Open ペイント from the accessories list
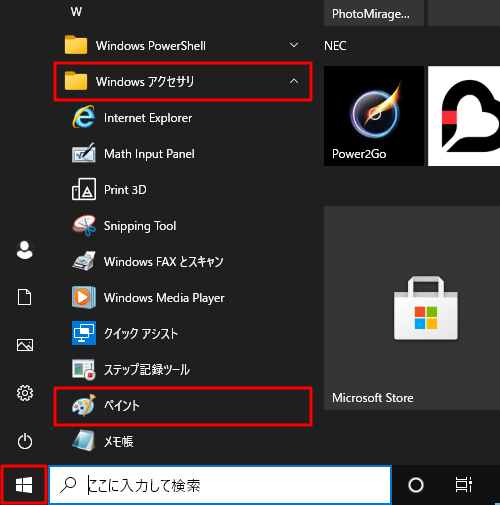Image resolution: width=500 pixels, height=505 pixels. tap(183, 406)
